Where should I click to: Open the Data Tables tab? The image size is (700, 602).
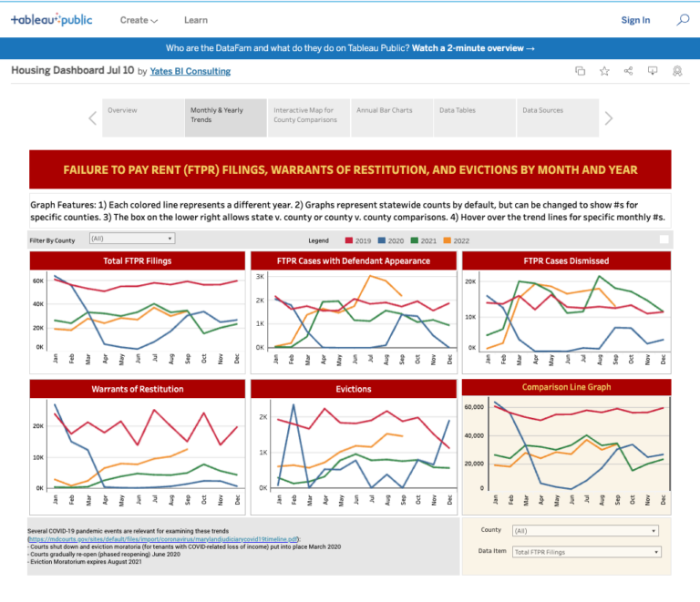(475, 117)
